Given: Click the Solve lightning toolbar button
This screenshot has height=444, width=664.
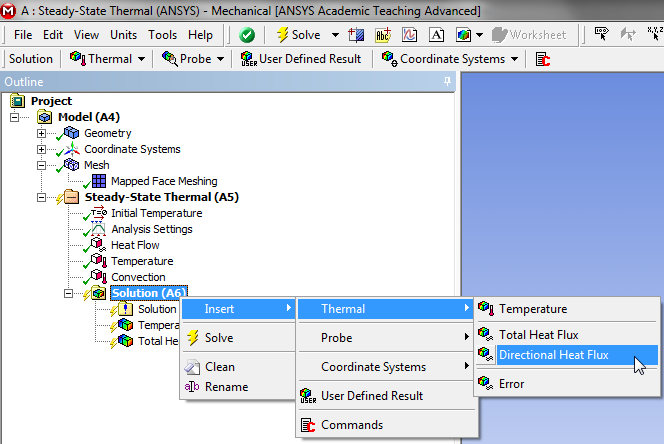Looking at the screenshot, I should (x=299, y=35).
